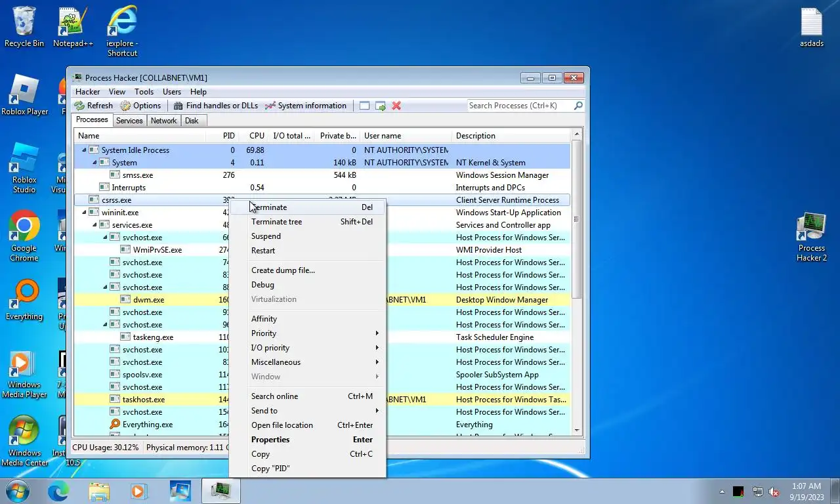The height and width of the screenshot is (504, 840).
Task: Sort by the CPU column header
Action: pos(253,136)
